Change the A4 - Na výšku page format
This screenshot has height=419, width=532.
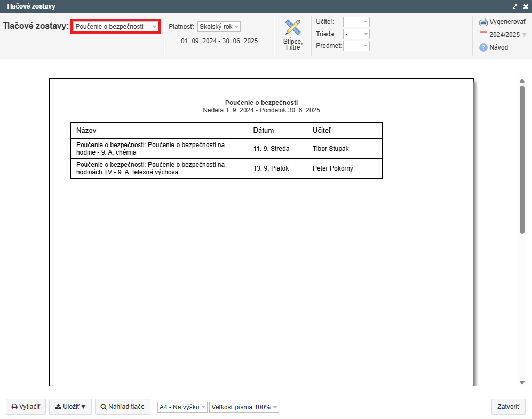click(182, 407)
